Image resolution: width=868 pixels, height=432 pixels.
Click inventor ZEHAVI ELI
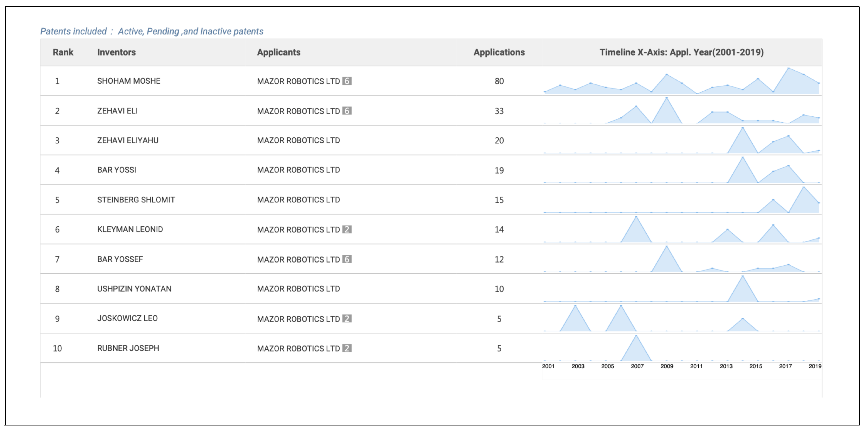pyautogui.click(x=117, y=111)
